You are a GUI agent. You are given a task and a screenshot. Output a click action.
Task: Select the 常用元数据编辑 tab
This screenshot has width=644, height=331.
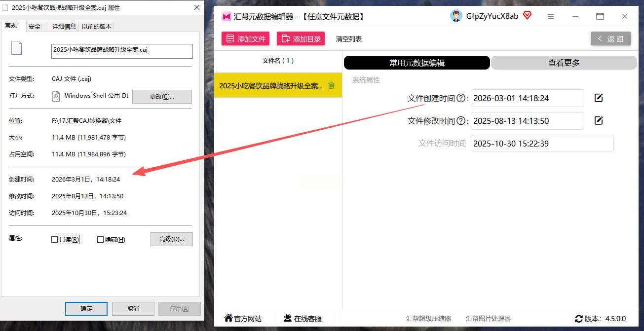417,63
